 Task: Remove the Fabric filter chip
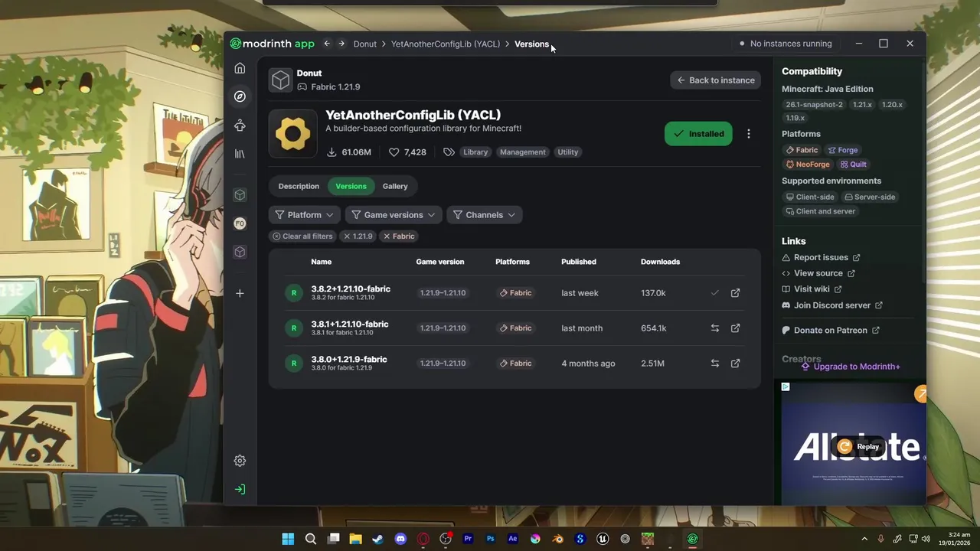399,236
